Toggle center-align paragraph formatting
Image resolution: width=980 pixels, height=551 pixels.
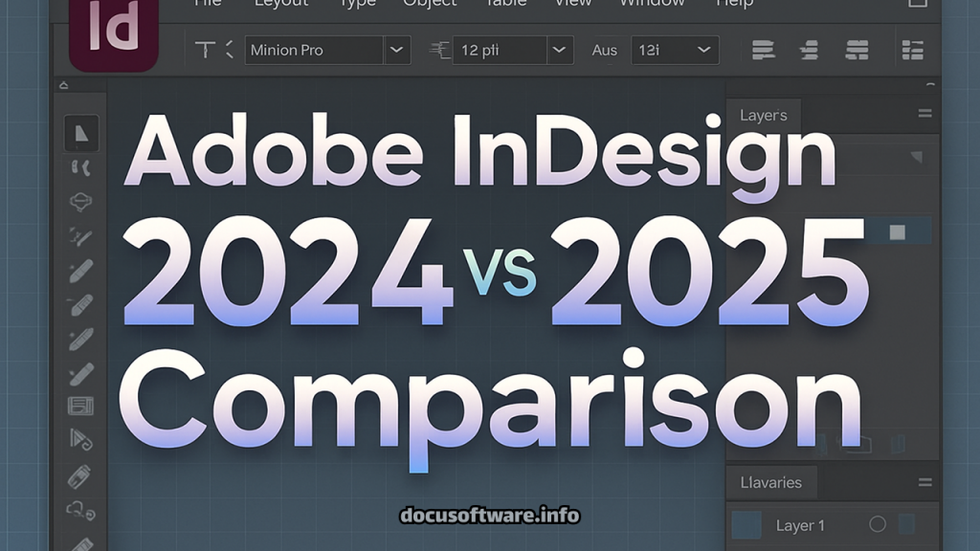coord(809,50)
